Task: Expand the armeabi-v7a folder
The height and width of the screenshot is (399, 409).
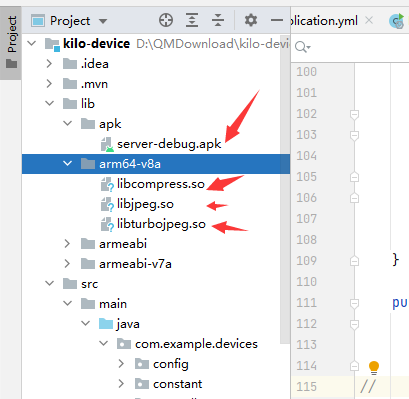Action: pyautogui.click(x=67, y=264)
